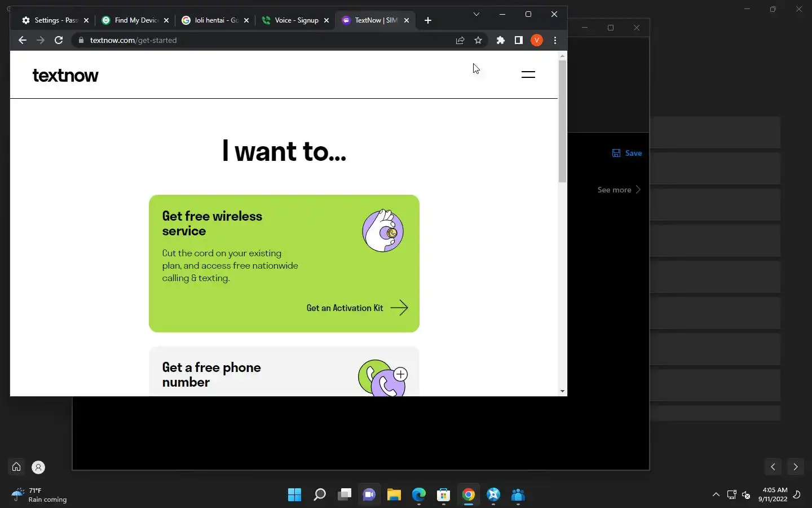Click the page scrollbar up arrow
Image resolution: width=812 pixels, height=508 pixels.
coord(562,55)
